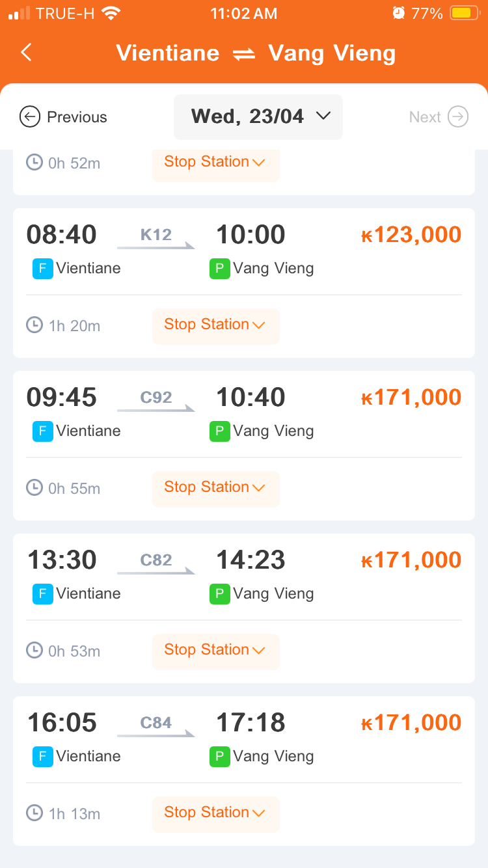Tap the back arrow in the header
The width and height of the screenshot is (488, 868).
(26, 53)
